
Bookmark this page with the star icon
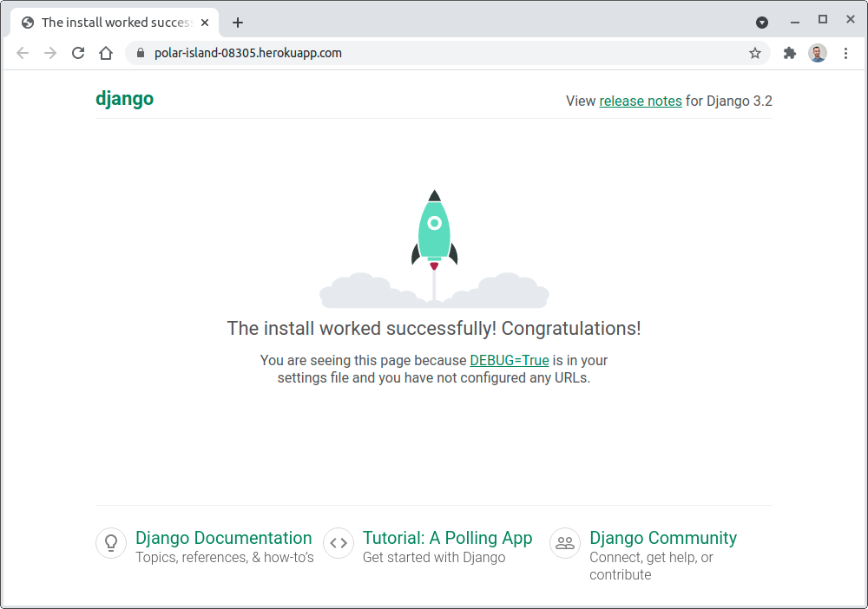pos(755,53)
